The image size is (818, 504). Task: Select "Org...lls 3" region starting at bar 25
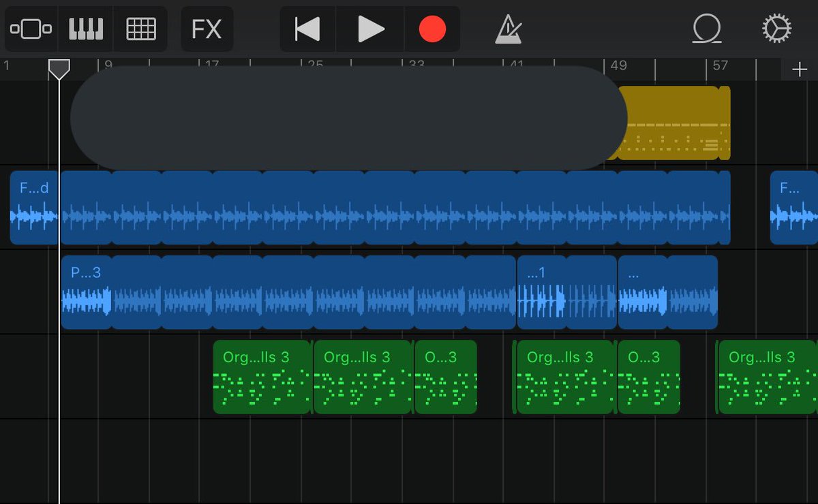[363, 377]
